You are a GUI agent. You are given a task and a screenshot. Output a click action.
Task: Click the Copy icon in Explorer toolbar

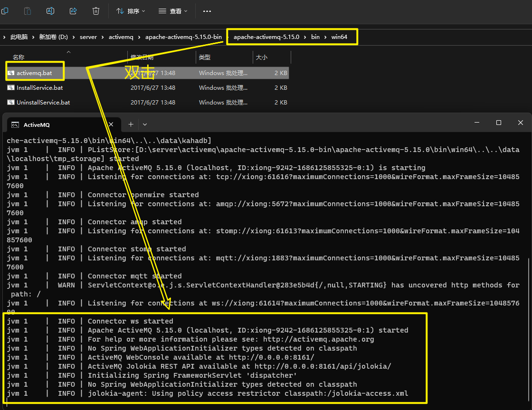point(5,10)
